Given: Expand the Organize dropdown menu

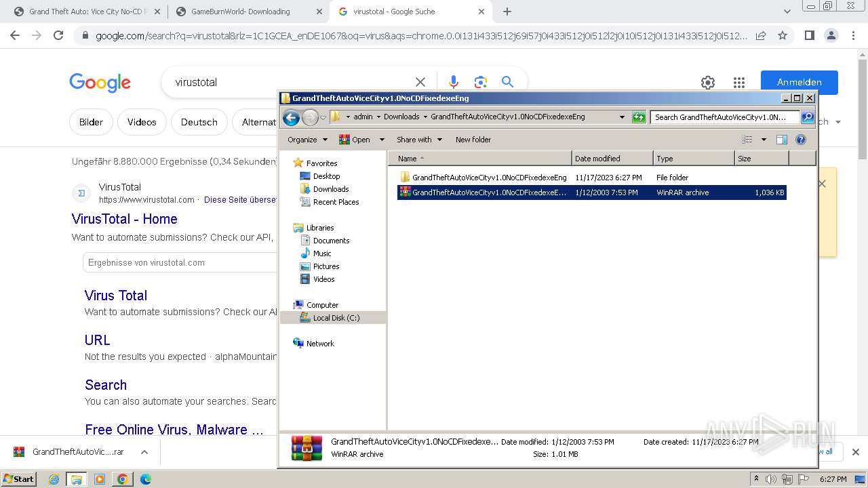Looking at the screenshot, I should [307, 140].
